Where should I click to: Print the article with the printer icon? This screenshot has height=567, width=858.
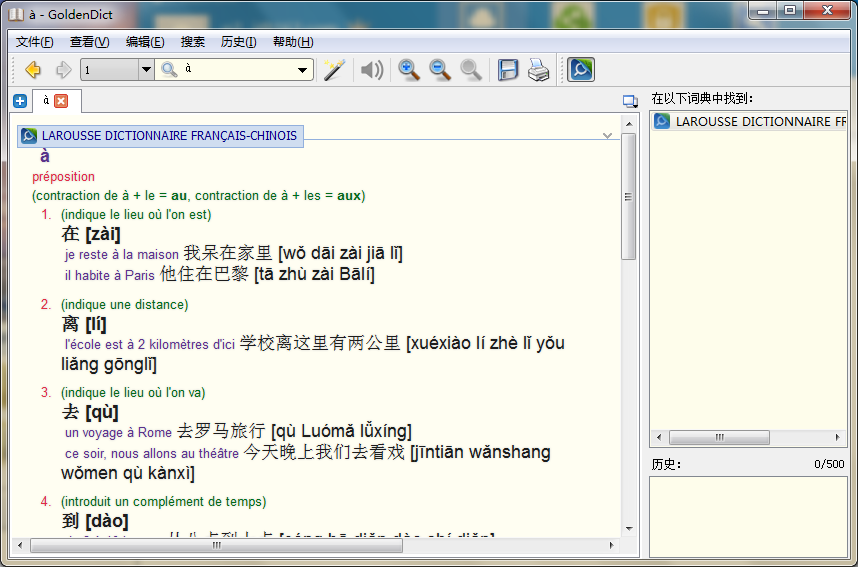pyautogui.click(x=538, y=70)
